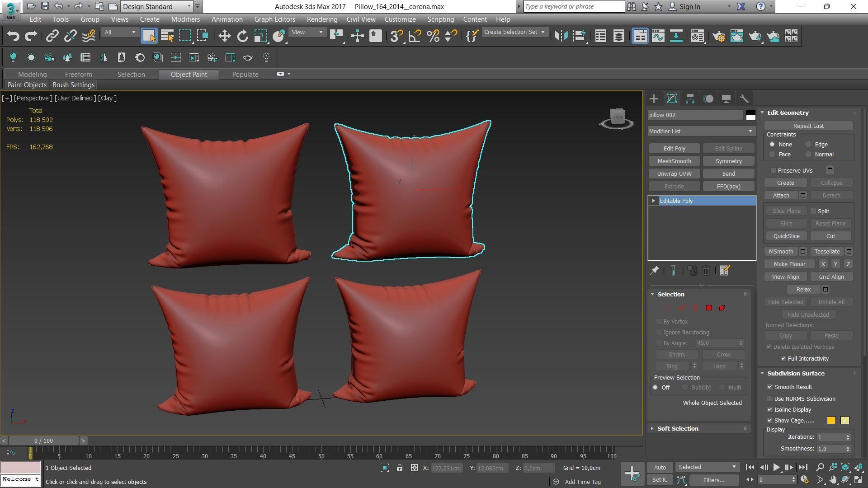Click the Unwrap UVW modifier button
Viewport: 868px width, 488px height.
pos(674,174)
